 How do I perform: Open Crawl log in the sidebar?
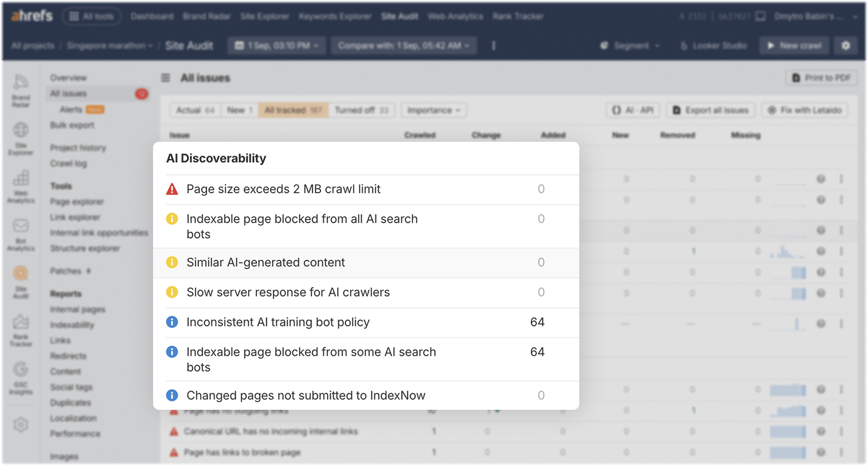tap(68, 163)
